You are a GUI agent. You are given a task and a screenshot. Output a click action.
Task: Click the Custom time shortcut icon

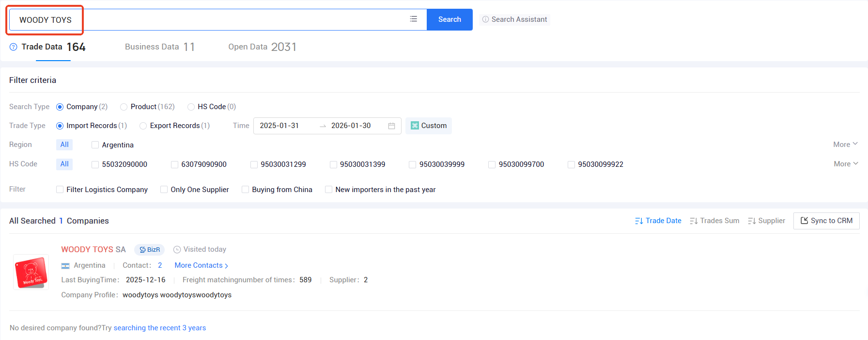pyautogui.click(x=415, y=126)
